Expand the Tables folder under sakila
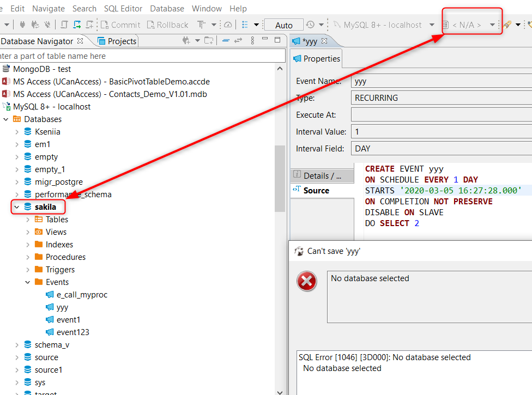This screenshot has width=532, height=395. tap(28, 220)
